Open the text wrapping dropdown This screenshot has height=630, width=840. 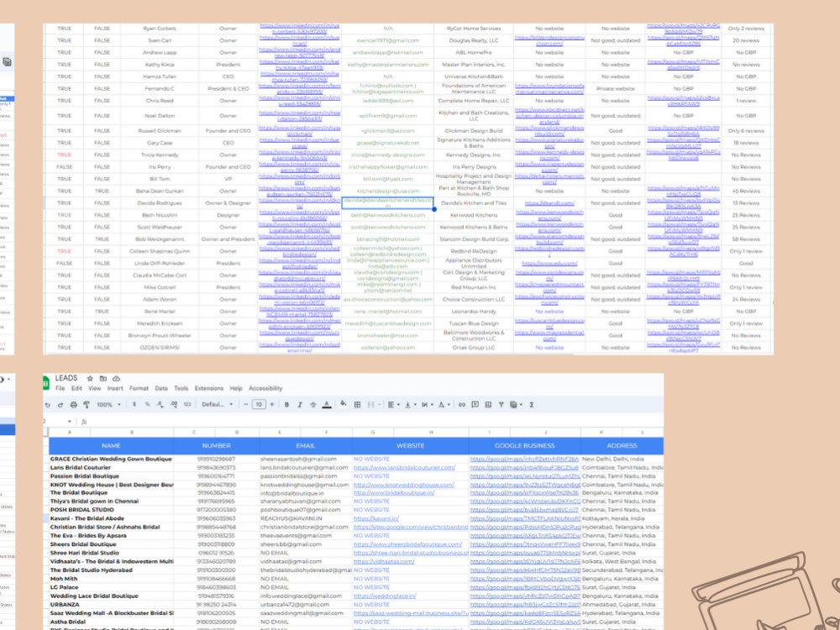[x=427, y=405]
